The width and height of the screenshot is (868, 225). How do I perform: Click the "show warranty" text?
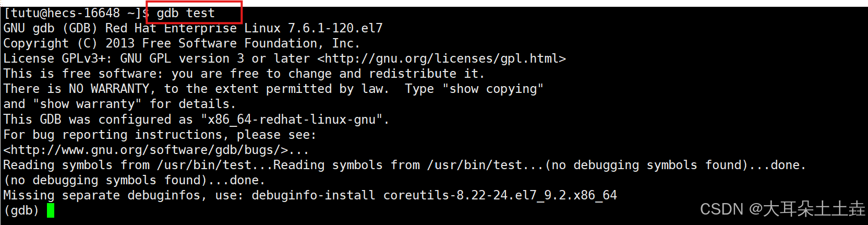(x=87, y=104)
